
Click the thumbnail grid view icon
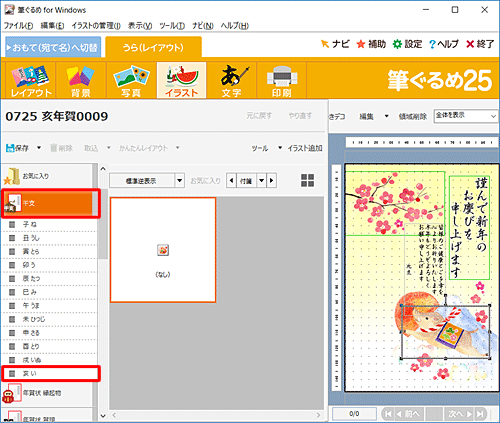(x=307, y=181)
